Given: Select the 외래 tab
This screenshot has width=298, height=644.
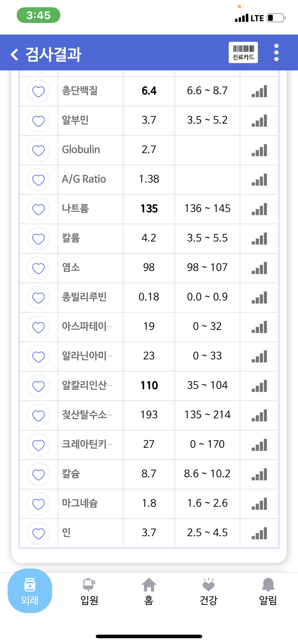Looking at the screenshot, I should [30, 591].
